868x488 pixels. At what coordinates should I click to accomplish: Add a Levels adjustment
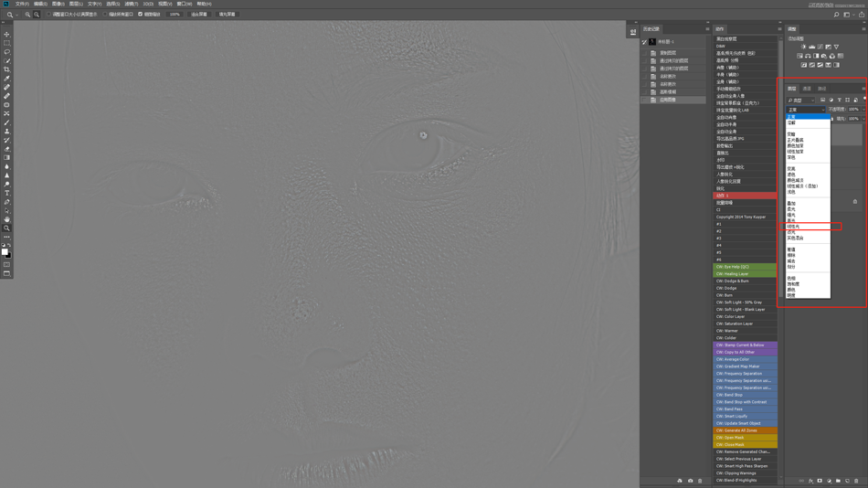pyautogui.click(x=812, y=48)
